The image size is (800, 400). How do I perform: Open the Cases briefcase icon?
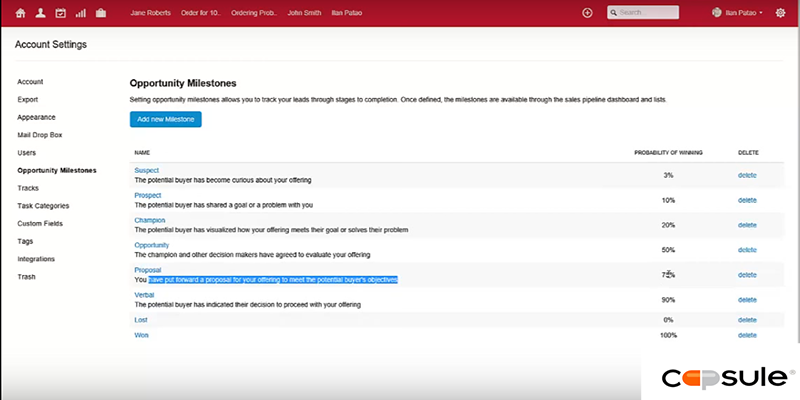coord(101,13)
